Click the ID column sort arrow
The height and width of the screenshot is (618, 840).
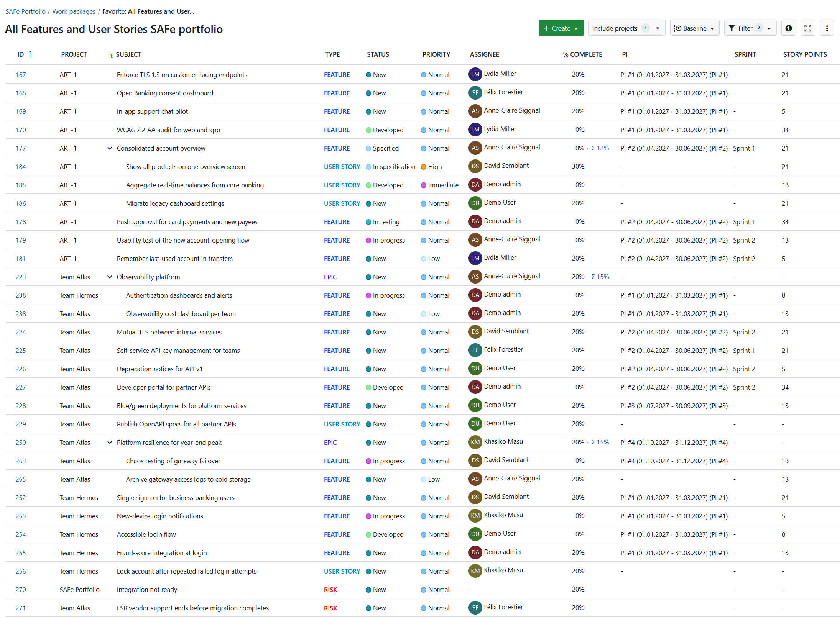[x=30, y=54]
